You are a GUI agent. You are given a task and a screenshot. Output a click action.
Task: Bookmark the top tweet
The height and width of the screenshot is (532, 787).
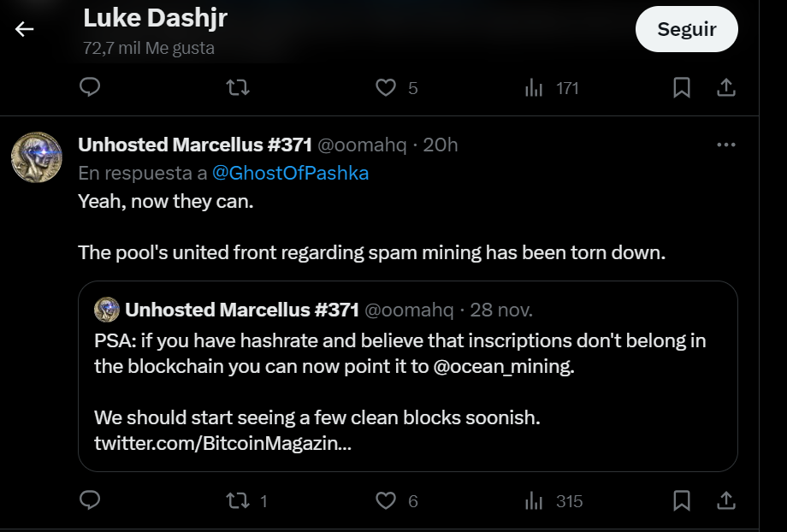682,87
